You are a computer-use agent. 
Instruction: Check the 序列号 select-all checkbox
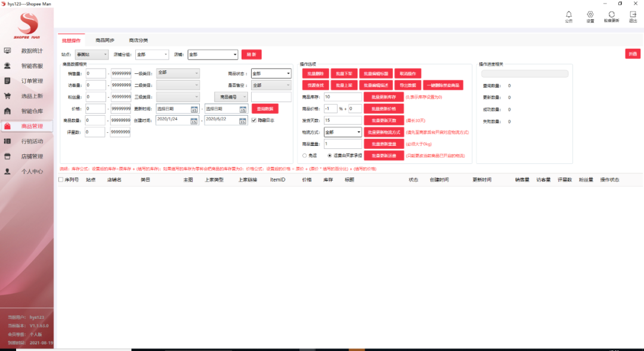[x=61, y=179]
